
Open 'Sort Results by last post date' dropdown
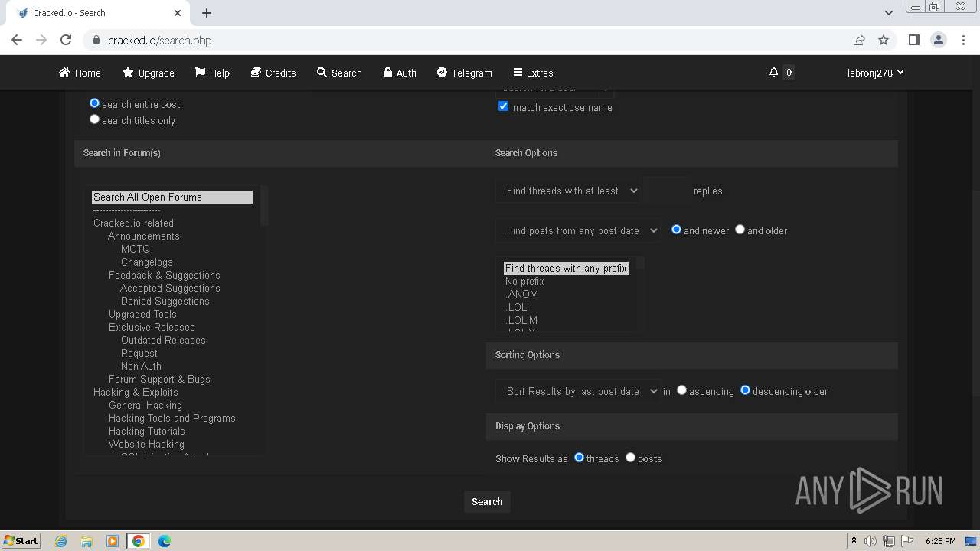pos(578,391)
